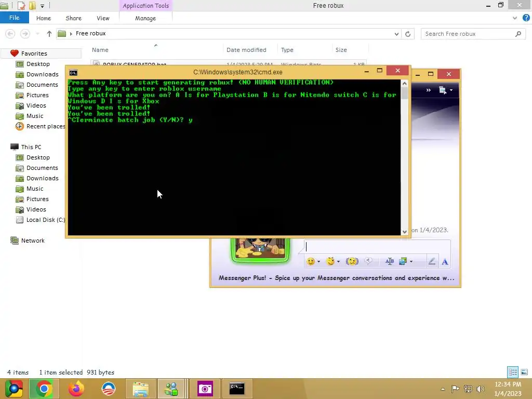Click the cmd.exe window system menu icon

[73, 72]
